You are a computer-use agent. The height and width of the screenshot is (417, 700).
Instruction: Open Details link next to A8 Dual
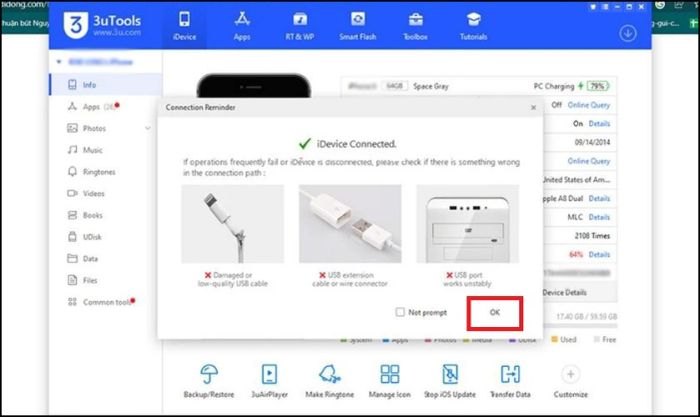[599, 199]
